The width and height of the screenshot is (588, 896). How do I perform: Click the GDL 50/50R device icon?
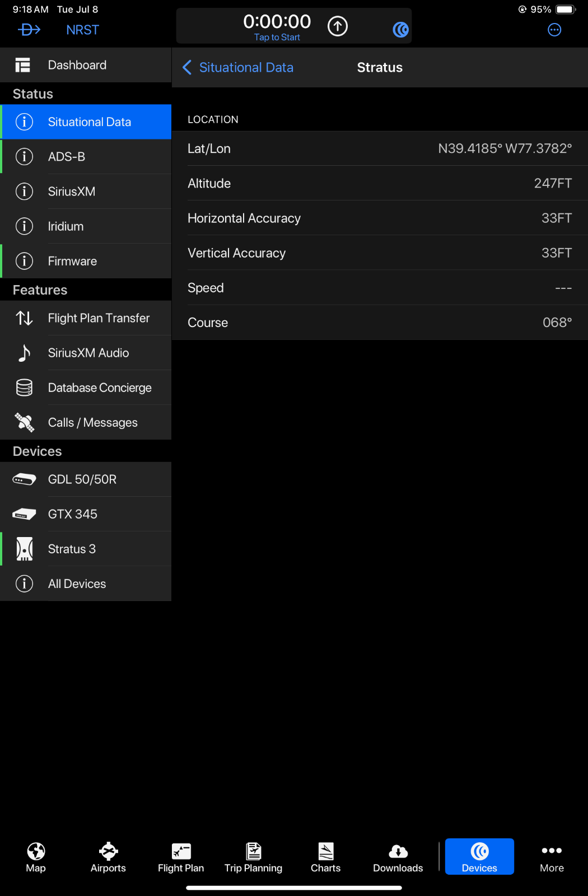[x=24, y=479]
